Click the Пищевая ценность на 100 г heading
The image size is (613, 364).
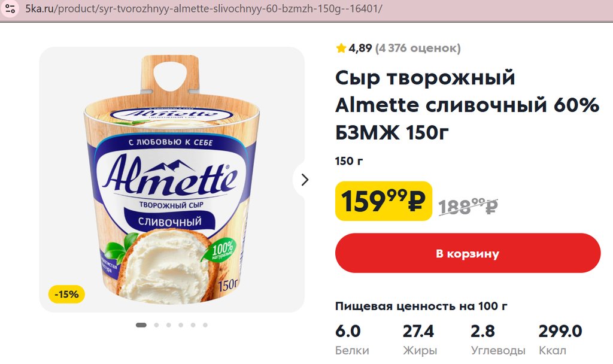coord(421,307)
